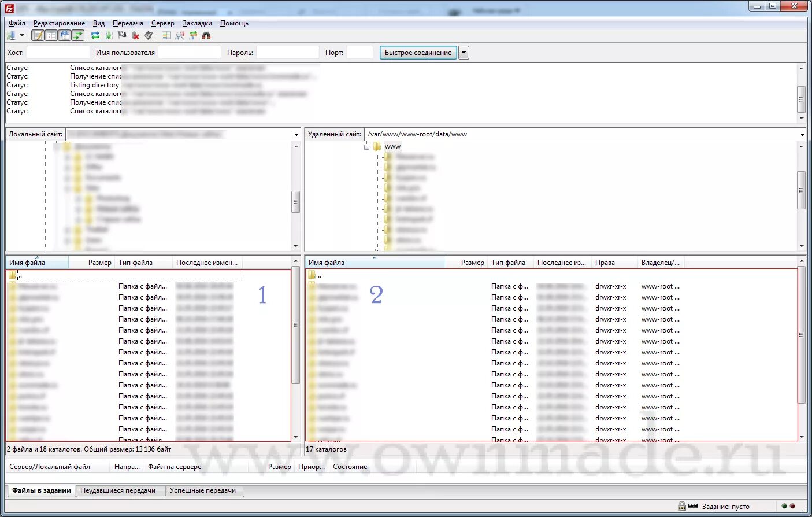The image size is (812, 517).
Task: Click local tree scrollbar thumb
Action: pyautogui.click(x=296, y=202)
